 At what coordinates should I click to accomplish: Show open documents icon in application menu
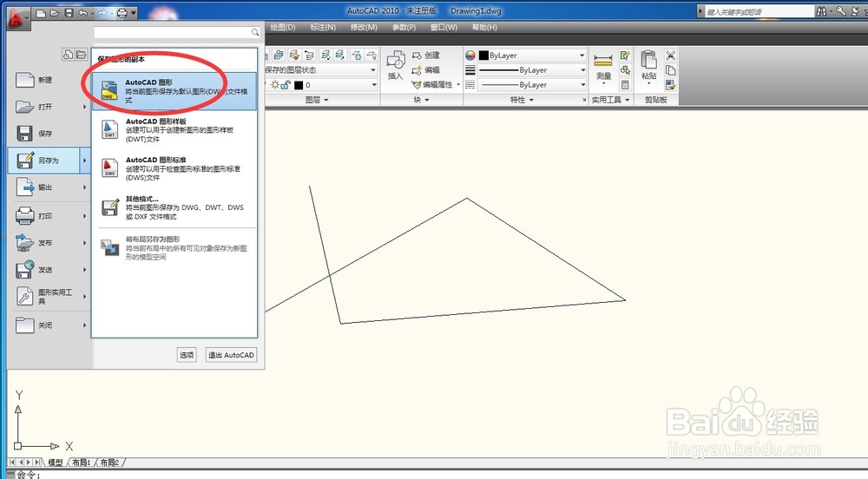click(x=82, y=54)
